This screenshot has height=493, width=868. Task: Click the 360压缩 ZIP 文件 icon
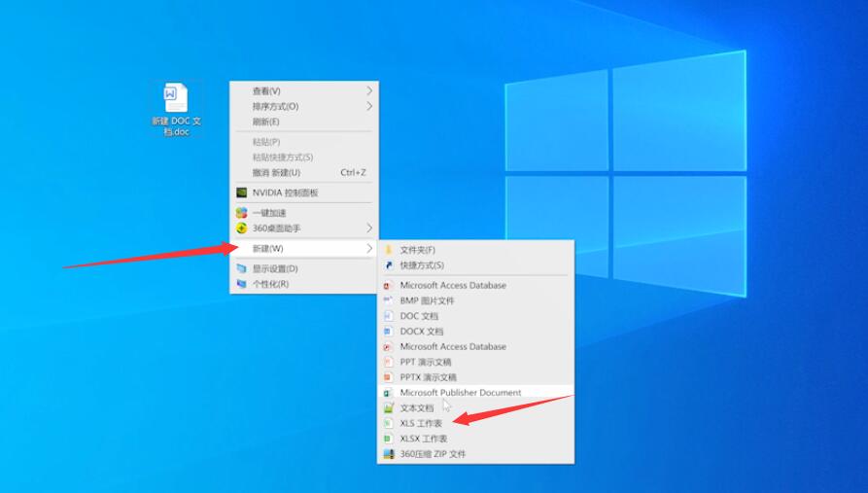tap(389, 454)
